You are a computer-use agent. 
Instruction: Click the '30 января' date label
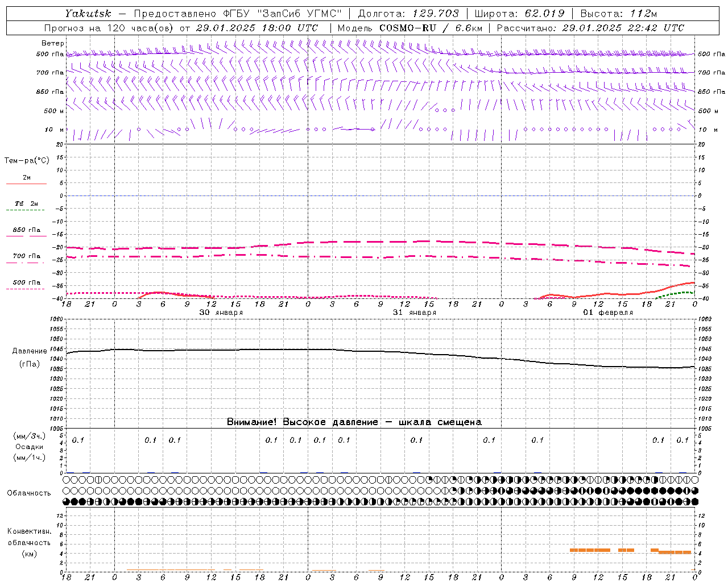[221, 313]
